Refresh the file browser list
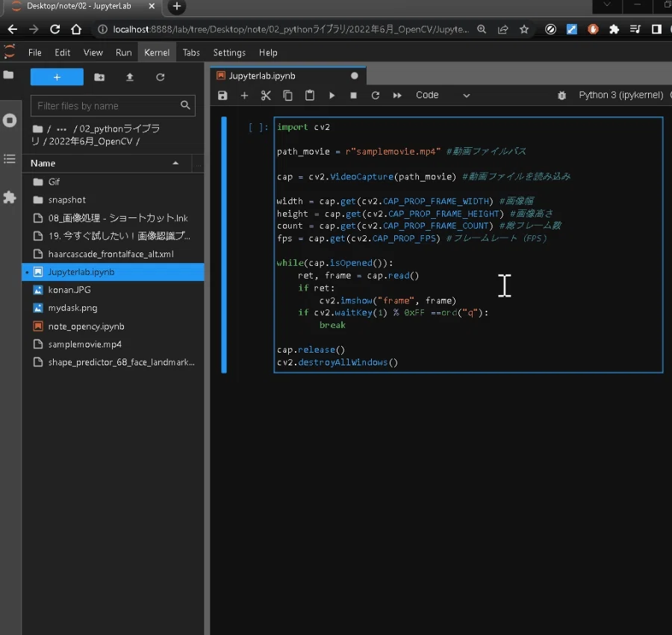 (x=161, y=77)
